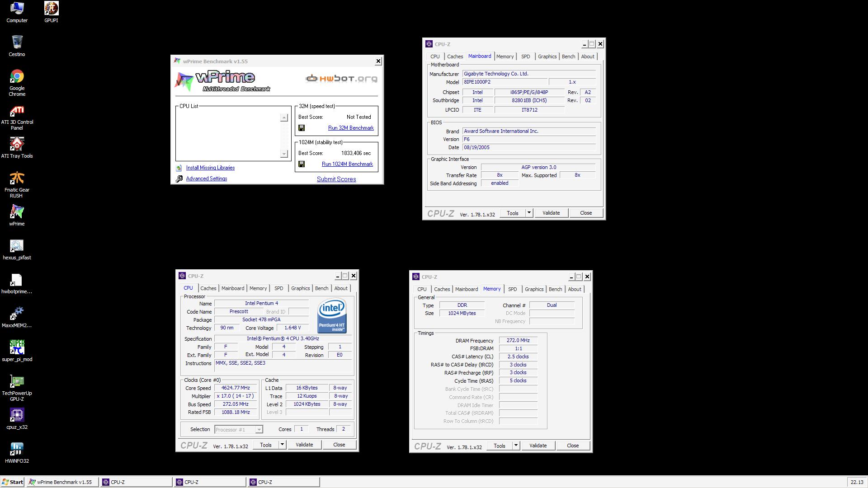Open Install Missing Libraries link
Image resolution: width=868 pixels, height=488 pixels.
[x=210, y=168]
